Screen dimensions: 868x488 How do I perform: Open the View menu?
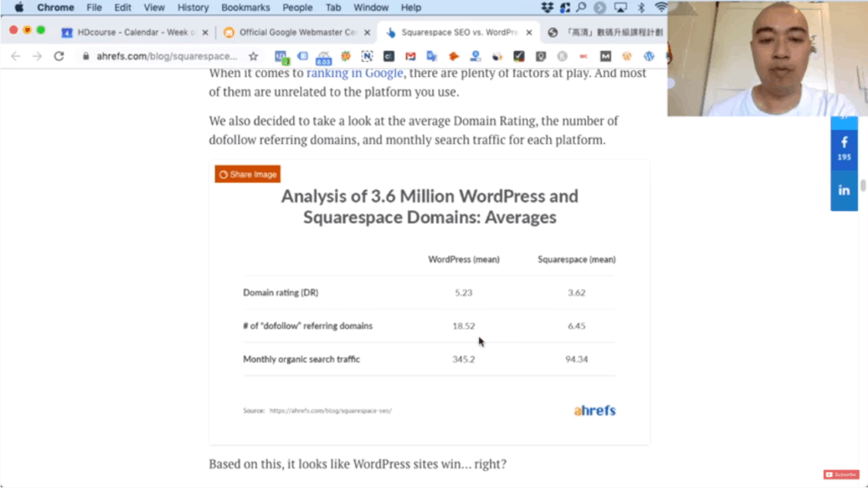click(x=154, y=7)
